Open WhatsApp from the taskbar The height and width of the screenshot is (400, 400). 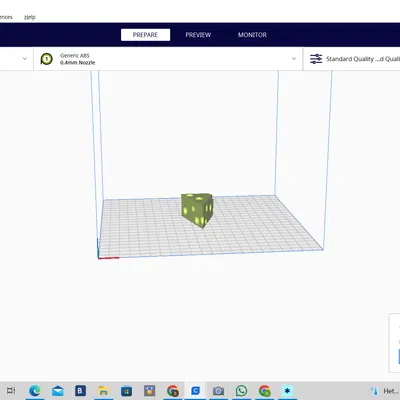pyautogui.click(x=241, y=390)
